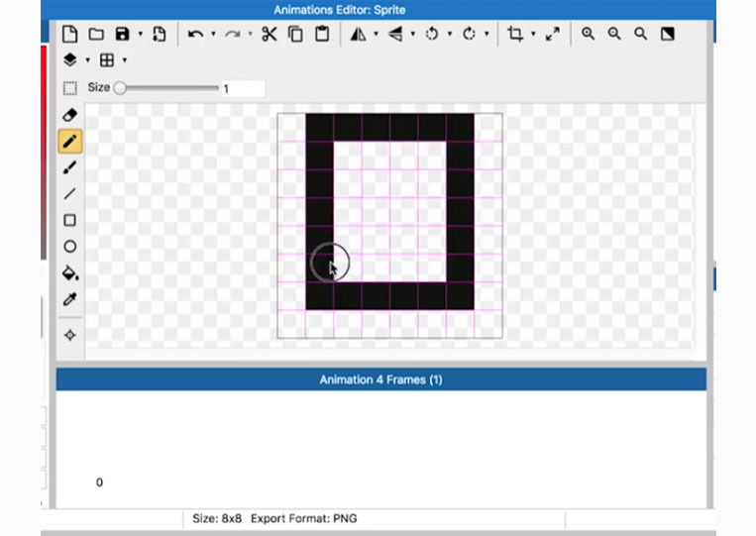Click the Redo arrow icon
Viewport: 756px width, 536px height.
point(233,34)
